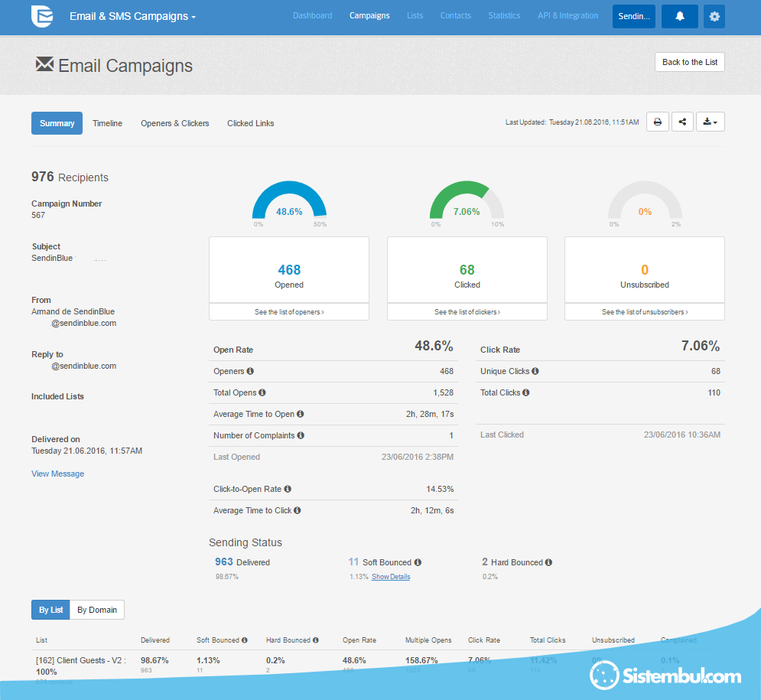Select the Summary tab
Screen dimensions: 761x700
pos(57,123)
